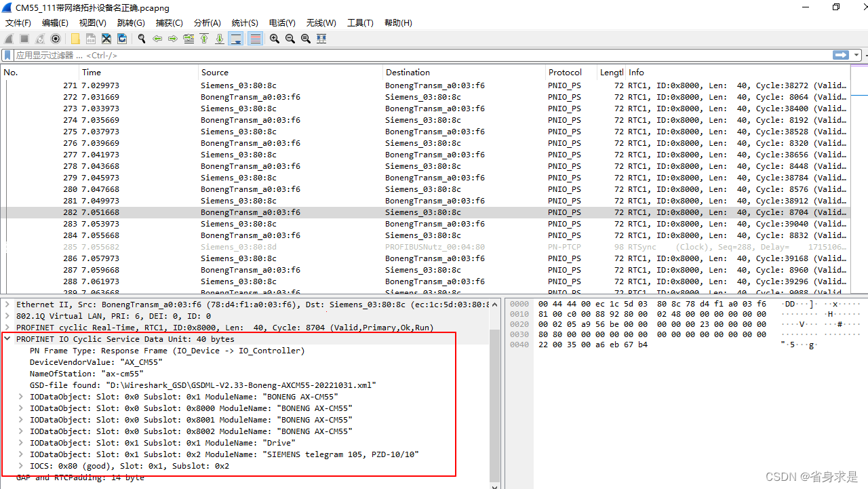Click the stop capture square icon
This screenshot has width=868, height=489.
click(x=24, y=39)
